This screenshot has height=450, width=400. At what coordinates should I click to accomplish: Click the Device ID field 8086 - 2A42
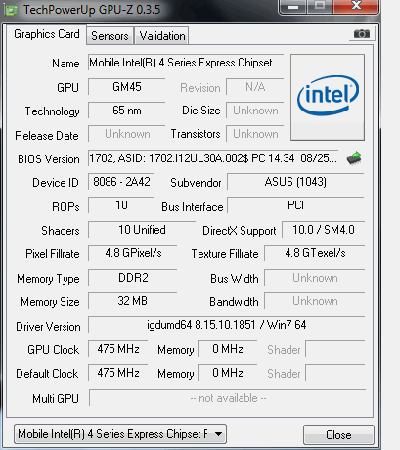point(121,182)
